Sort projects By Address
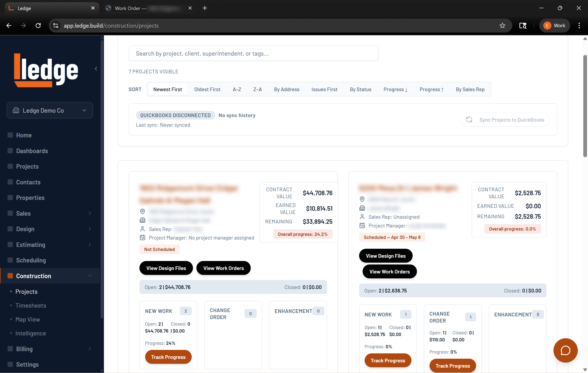Image resolution: width=588 pixels, height=373 pixels. tap(286, 89)
